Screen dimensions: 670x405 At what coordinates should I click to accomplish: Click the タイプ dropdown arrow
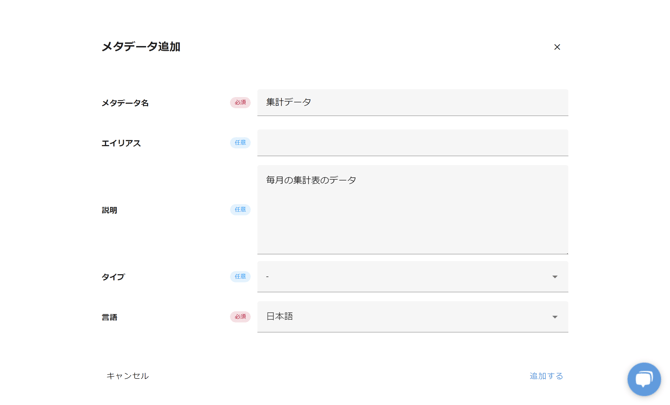[555, 277]
